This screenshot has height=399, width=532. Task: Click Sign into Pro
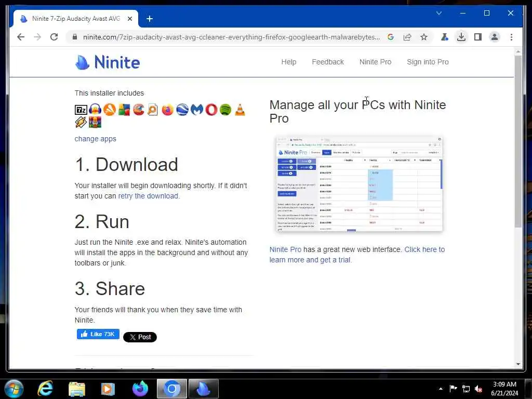coord(428,62)
